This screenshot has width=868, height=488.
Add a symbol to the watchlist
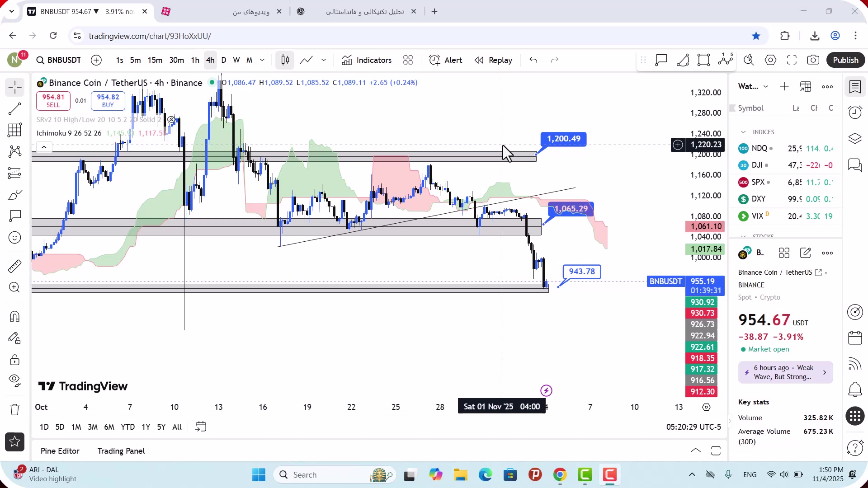[x=784, y=87]
